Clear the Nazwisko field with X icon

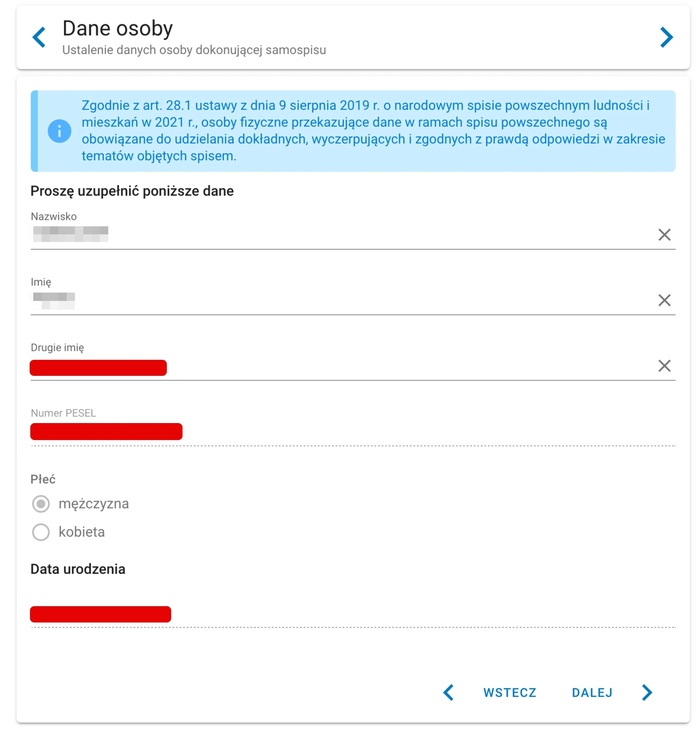pyautogui.click(x=664, y=234)
